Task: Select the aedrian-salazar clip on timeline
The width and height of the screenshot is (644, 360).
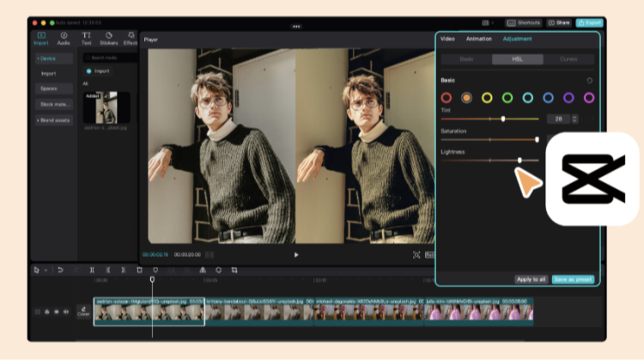Action: click(x=149, y=312)
